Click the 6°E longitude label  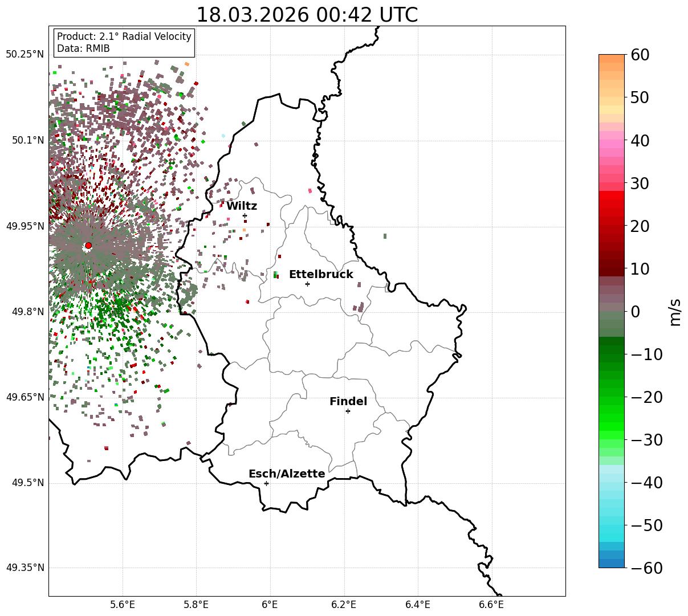click(x=270, y=604)
